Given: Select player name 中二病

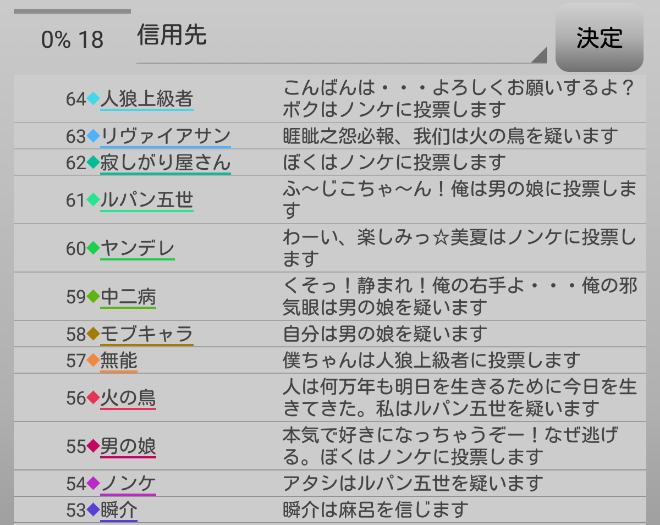Looking at the screenshot, I should pos(128,297).
